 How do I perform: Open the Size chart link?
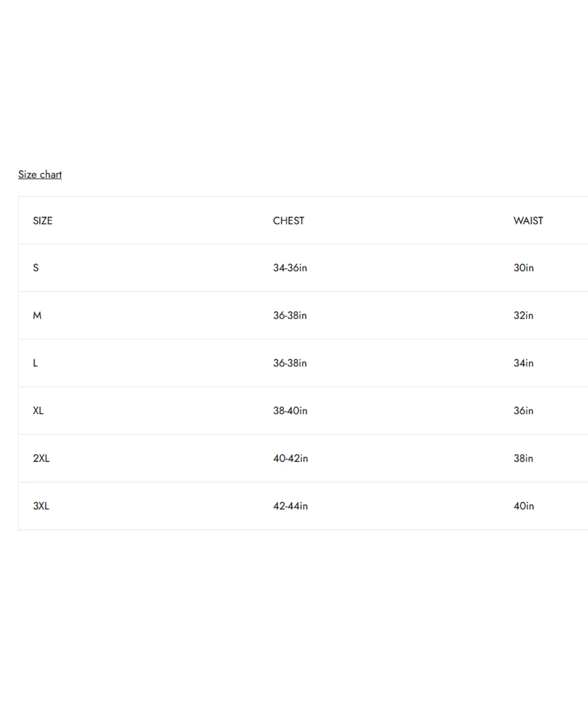point(40,175)
